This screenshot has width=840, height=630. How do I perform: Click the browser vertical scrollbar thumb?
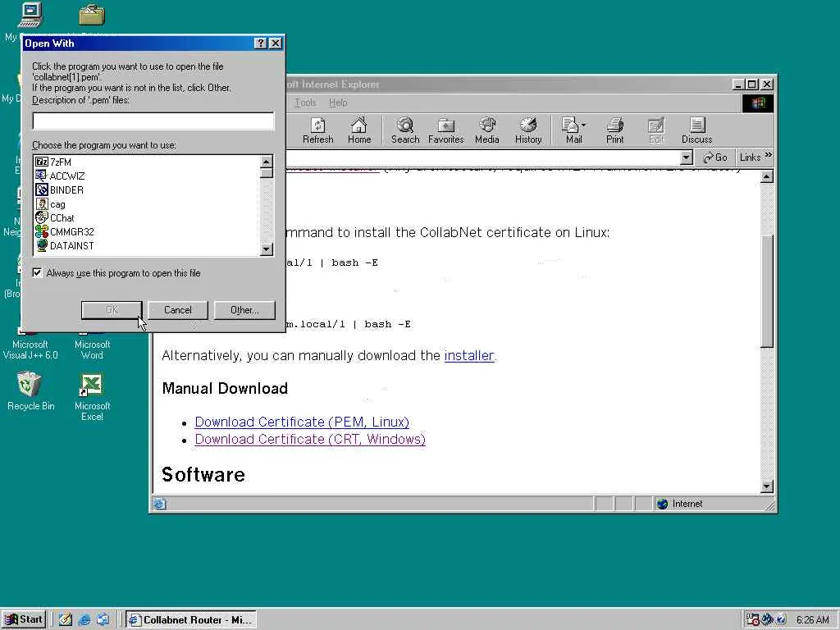tap(767, 291)
